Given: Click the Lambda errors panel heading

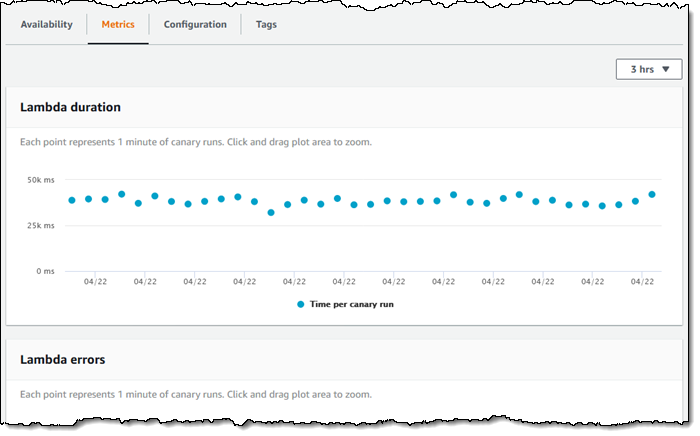Looking at the screenshot, I should click(x=62, y=359).
